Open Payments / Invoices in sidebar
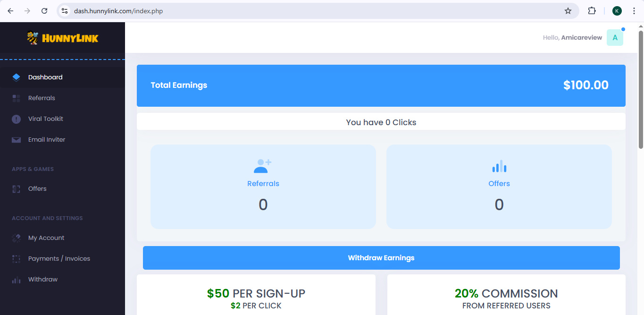The image size is (644, 315). coord(59,259)
